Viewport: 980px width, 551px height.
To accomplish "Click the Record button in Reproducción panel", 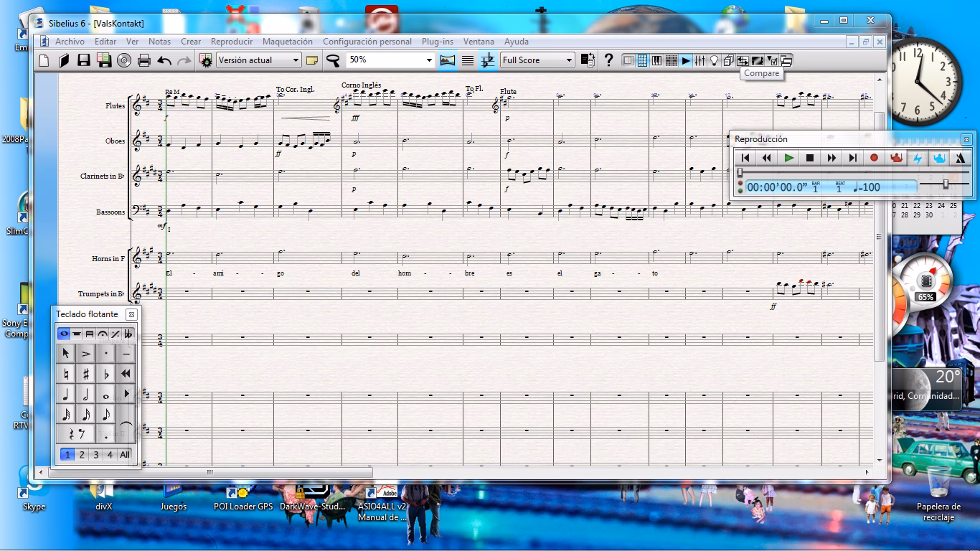I will point(874,158).
